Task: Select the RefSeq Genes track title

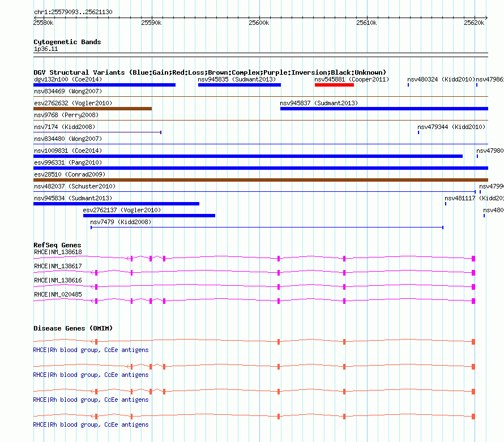Action: coord(57,245)
